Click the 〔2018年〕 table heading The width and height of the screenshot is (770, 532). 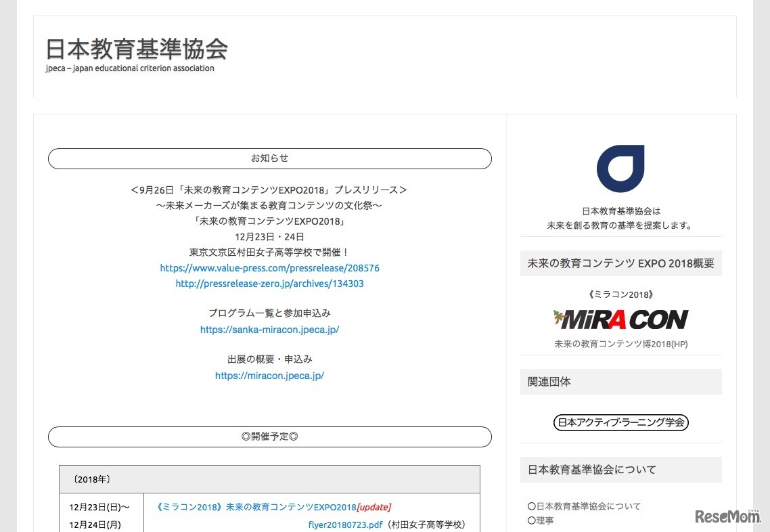coord(91,479)
